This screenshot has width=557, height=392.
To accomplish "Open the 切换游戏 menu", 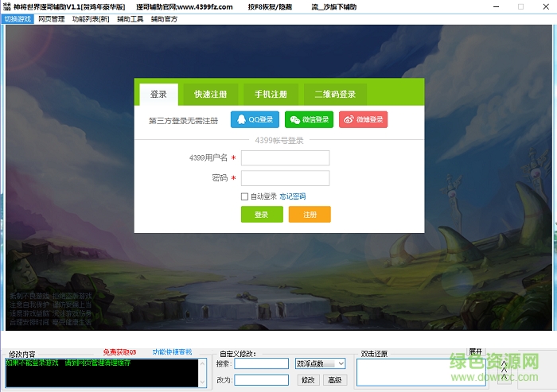I will pyautogui.click(x=18, y=19).
